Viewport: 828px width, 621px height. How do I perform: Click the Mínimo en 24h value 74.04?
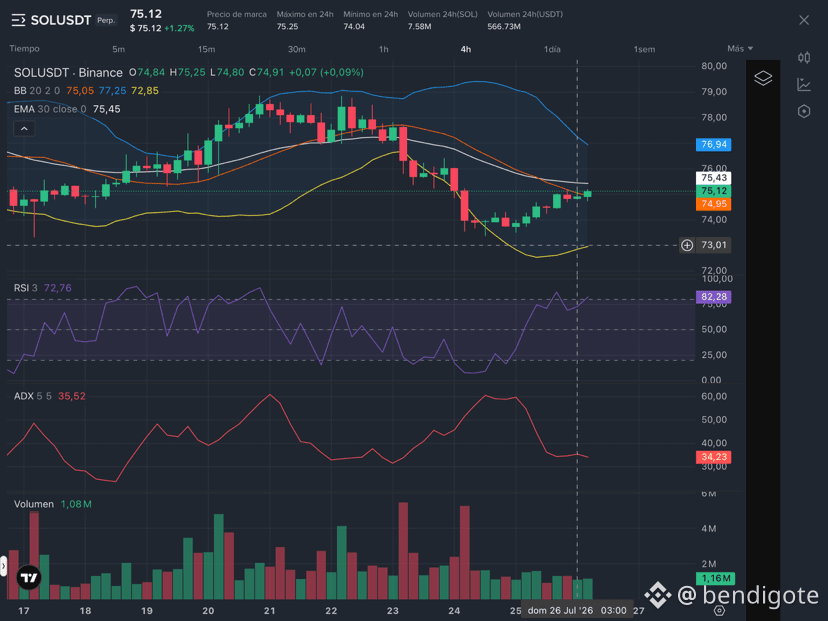click(x=354, y=26)
